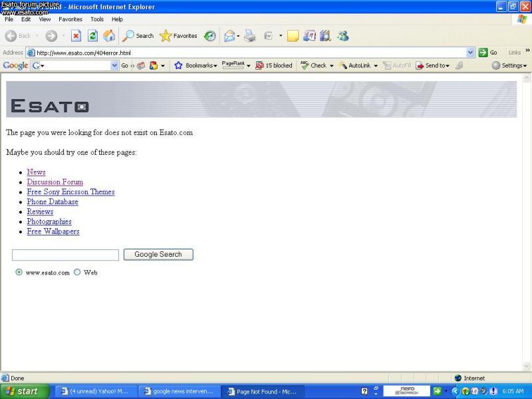Expand the Google search box dropdown
Screen dimensions: 532x399
pyautogui.click(x=114, y=65)
